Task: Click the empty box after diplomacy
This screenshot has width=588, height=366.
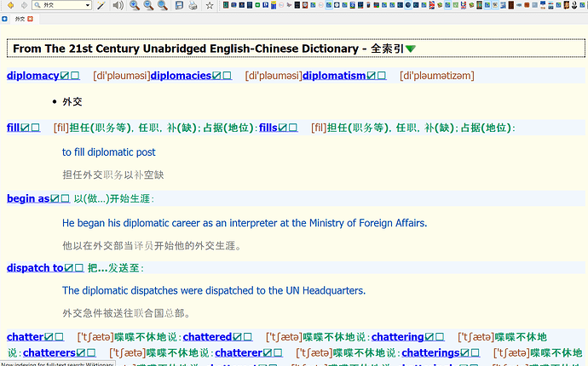Action: (75, 75)
